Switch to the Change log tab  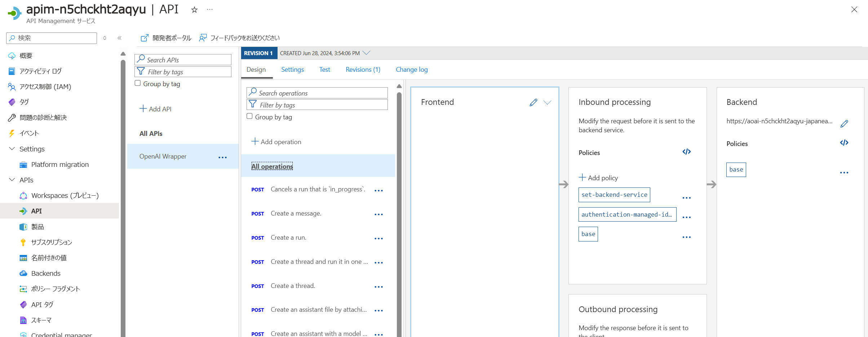pyautogui.click(x=412, y=70)
